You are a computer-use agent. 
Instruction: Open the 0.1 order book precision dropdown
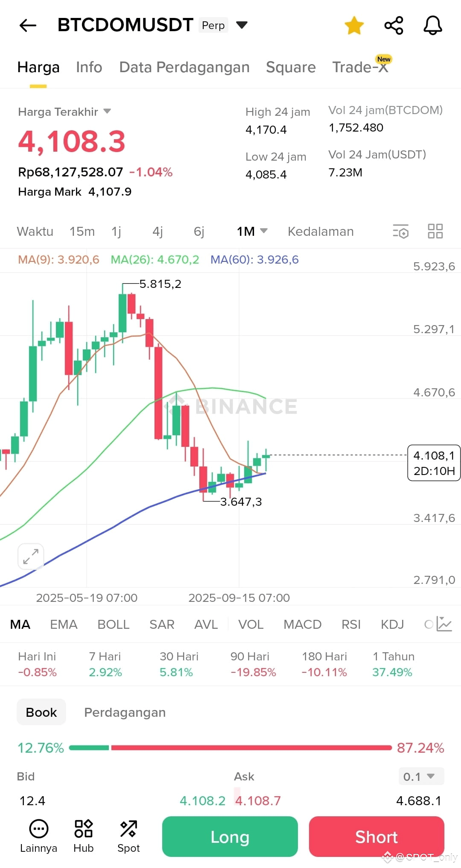pyautogui.click(x=421, y=776)
